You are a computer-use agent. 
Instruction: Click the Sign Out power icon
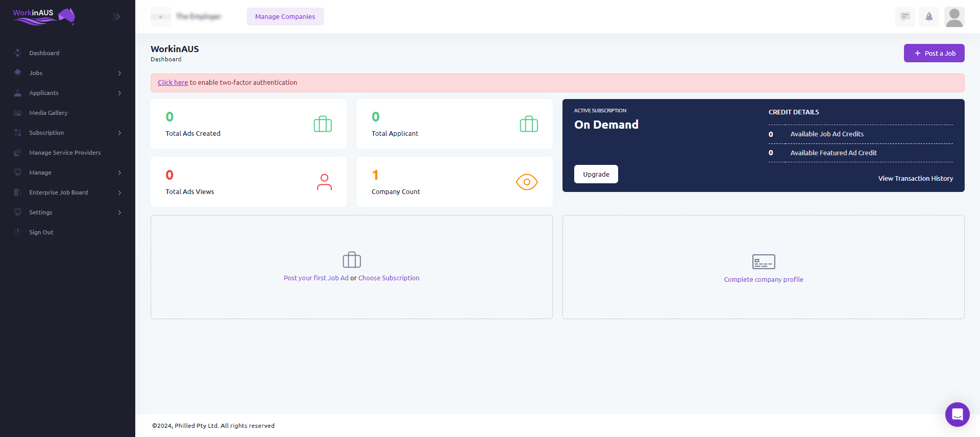pos(18,232)
